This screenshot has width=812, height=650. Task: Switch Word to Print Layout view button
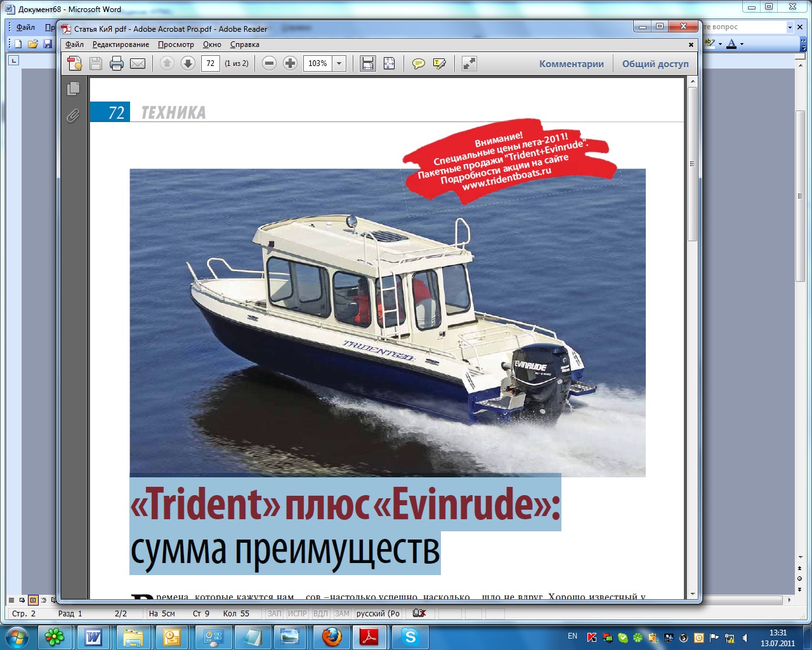[33, 600]
